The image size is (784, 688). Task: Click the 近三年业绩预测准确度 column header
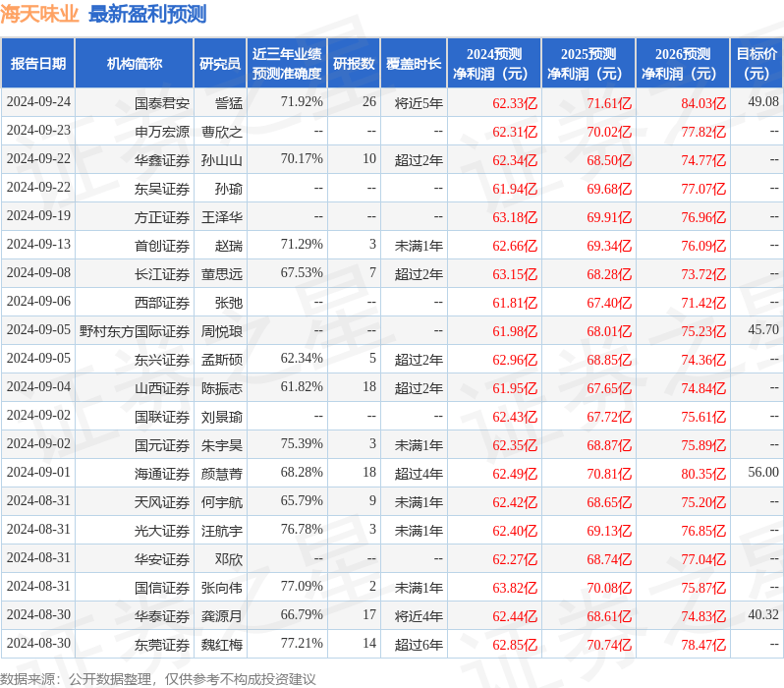click(287, 64)
